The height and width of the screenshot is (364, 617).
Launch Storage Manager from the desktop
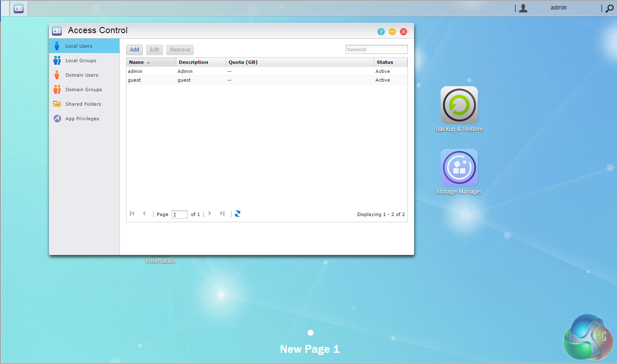point(459,168)
